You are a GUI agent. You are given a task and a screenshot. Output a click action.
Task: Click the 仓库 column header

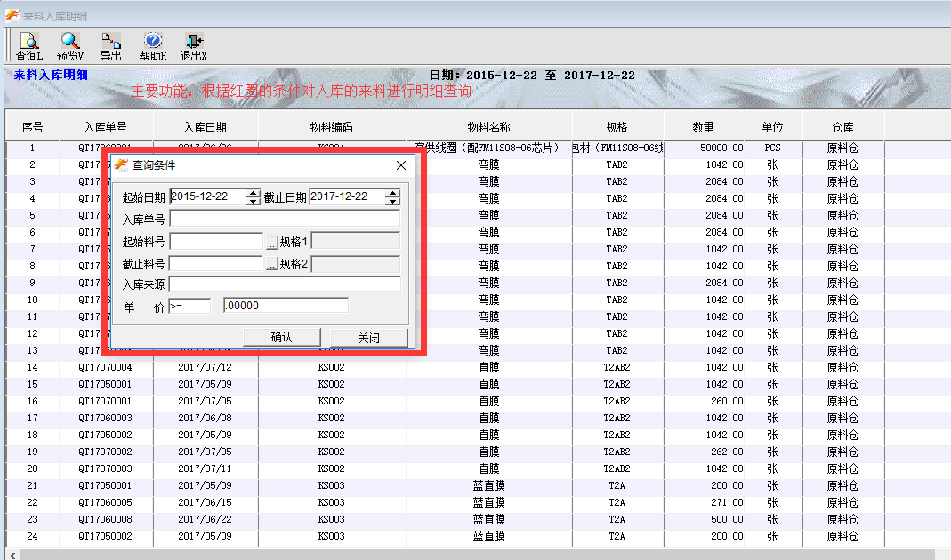click(x=843, y=126)
